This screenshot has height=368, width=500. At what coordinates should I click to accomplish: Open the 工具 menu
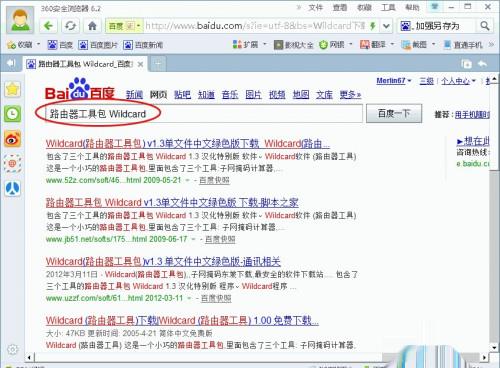[388, 7]
